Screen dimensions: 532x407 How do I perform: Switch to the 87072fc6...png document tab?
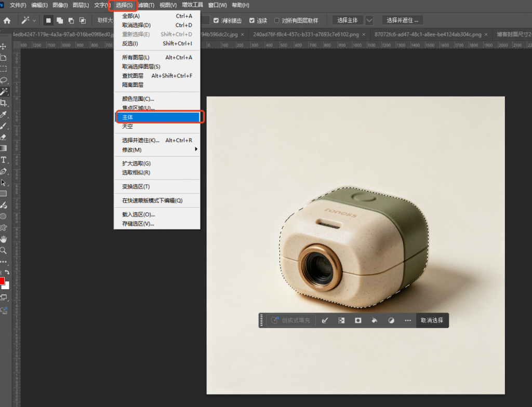[428, 34]
